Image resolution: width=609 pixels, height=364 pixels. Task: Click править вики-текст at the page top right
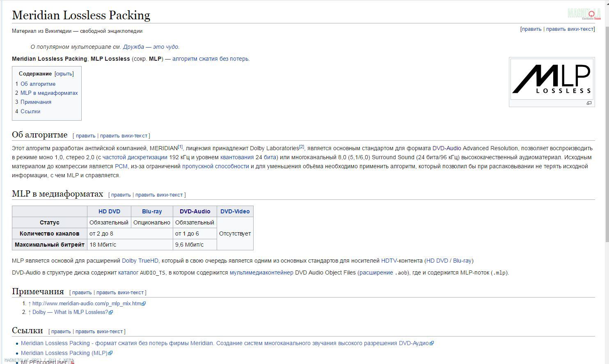(x=569, y=29)
